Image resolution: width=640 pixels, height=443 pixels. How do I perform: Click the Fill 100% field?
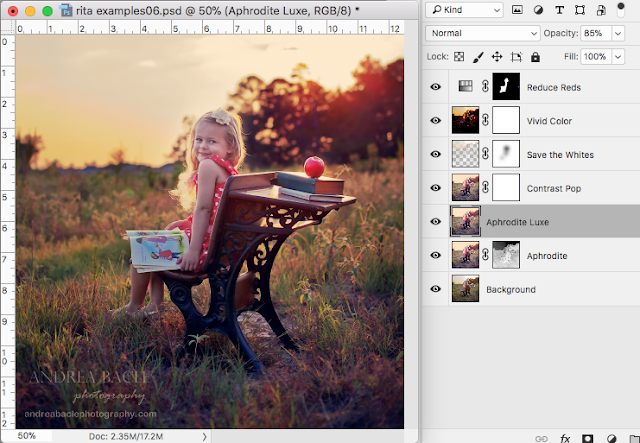596,56
